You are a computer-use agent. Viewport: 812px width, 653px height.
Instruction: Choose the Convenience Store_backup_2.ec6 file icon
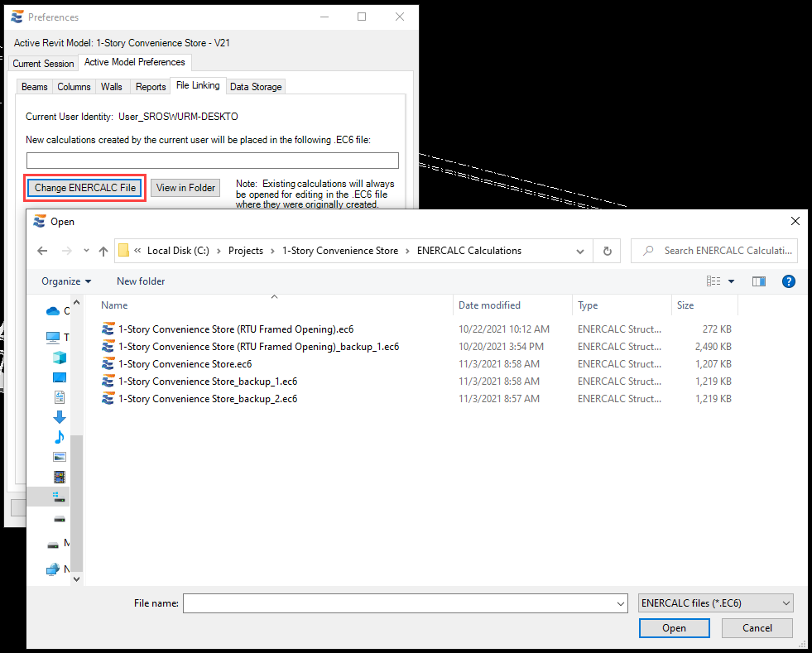[108, 399]
